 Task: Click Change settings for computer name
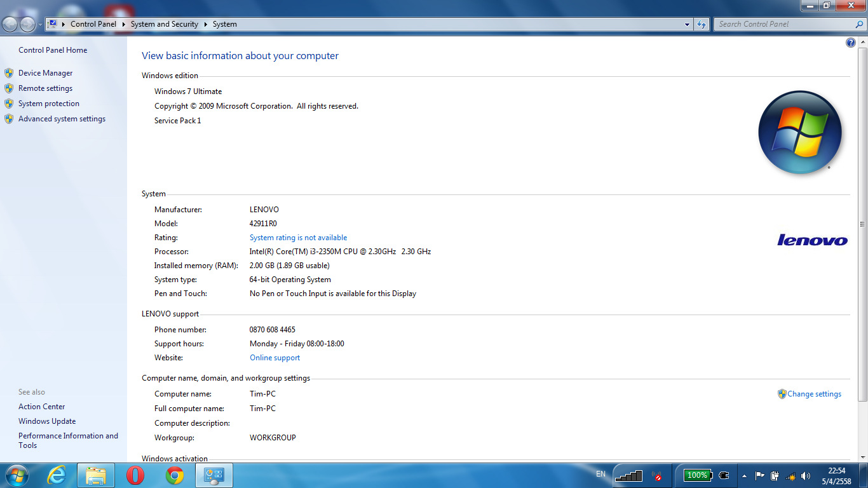[x=814, y=394]
